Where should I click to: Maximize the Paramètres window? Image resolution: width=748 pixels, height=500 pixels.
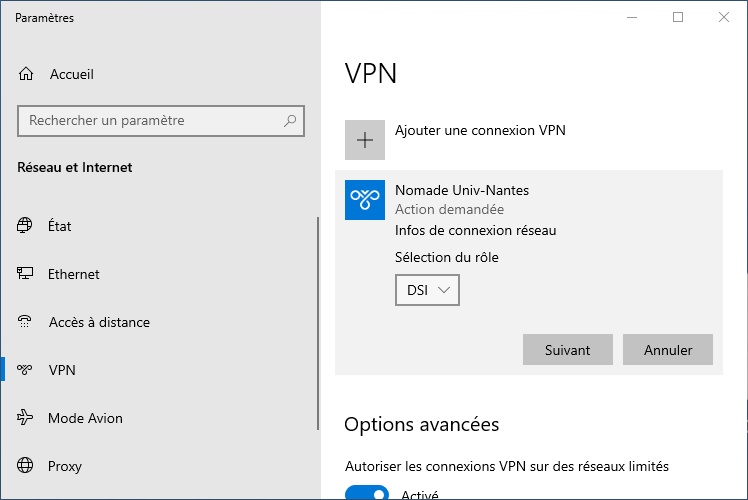coord(678,17)
